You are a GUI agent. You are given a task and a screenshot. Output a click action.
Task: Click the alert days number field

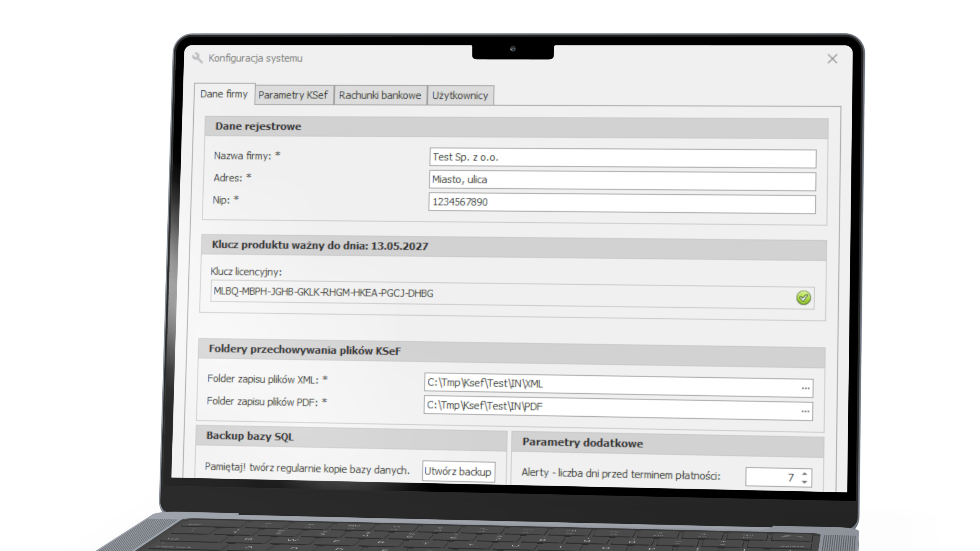tap(773, 477)
